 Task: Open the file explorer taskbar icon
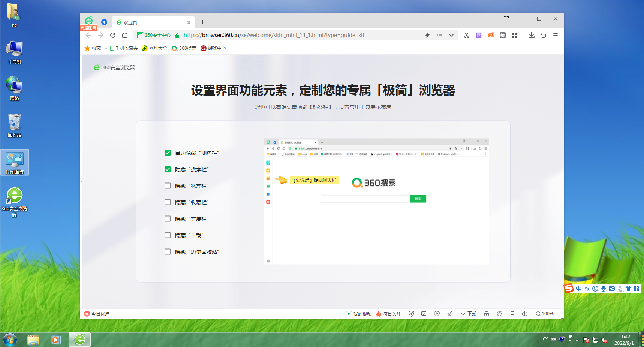pos(33,340)
